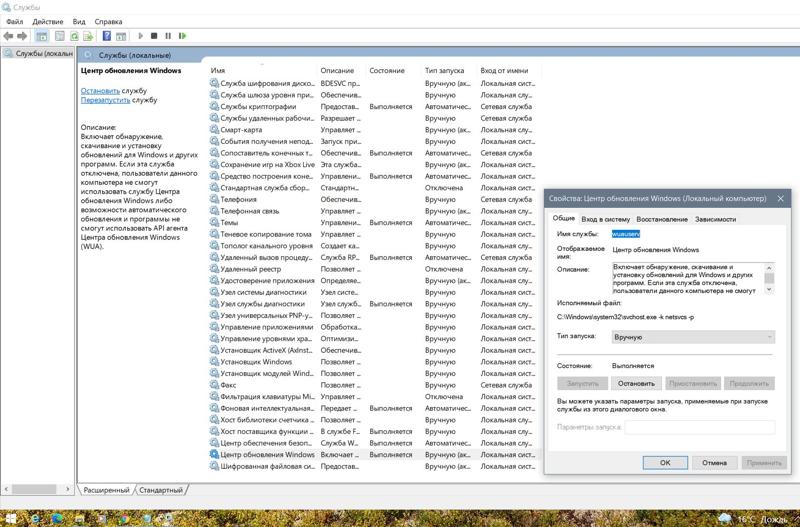The image size is (800, 527).
Task: Click gear icon of Управление приложениями row
Action: click(214, 327)
